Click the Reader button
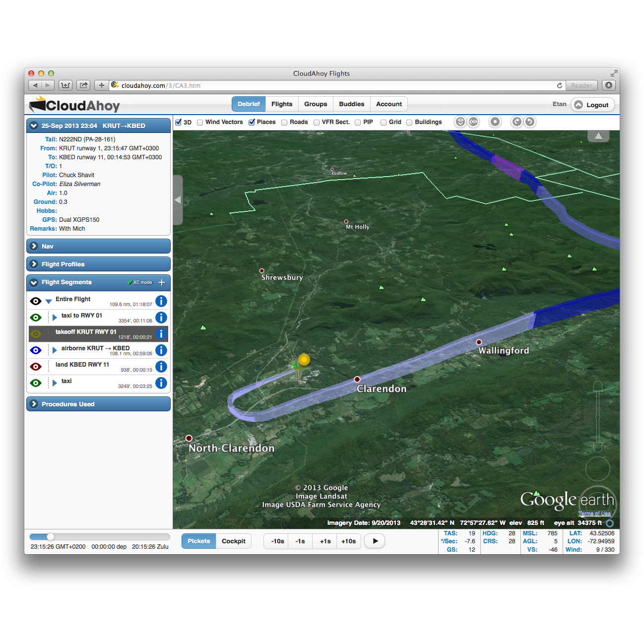The image size is (644, 644). 581,85
